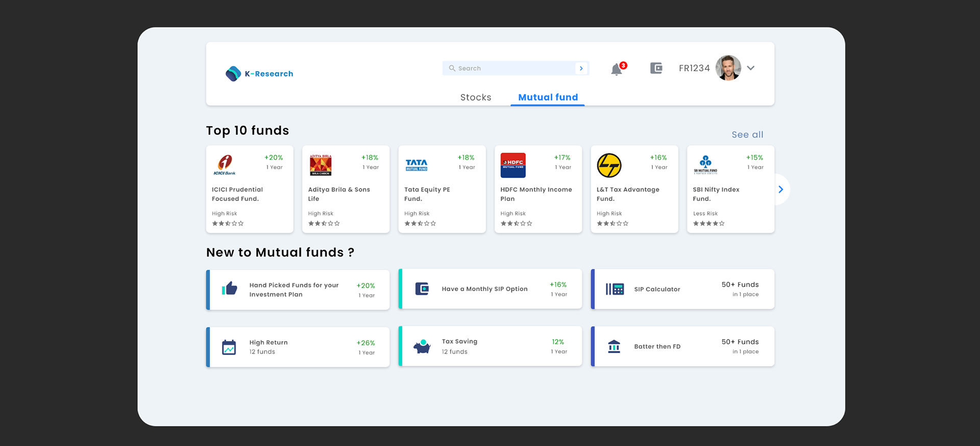Click the +15% return on SBI card
The image size is (980, 446).
point(754,158)
